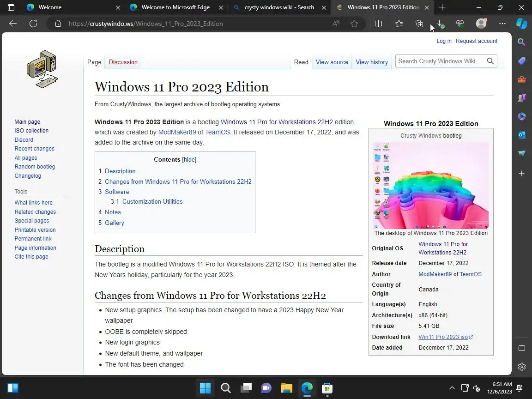Refresh the current page
This screenshot has width=532, height=399.
33,24
